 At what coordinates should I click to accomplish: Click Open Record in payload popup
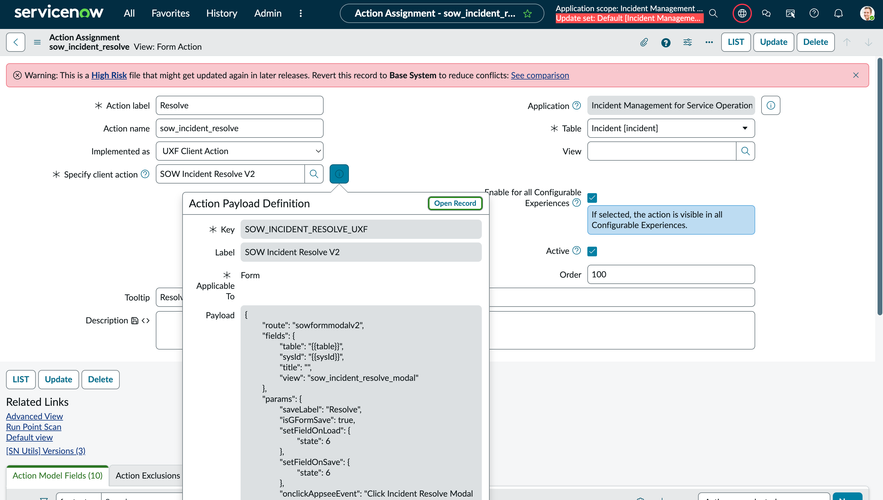point(455,203)
